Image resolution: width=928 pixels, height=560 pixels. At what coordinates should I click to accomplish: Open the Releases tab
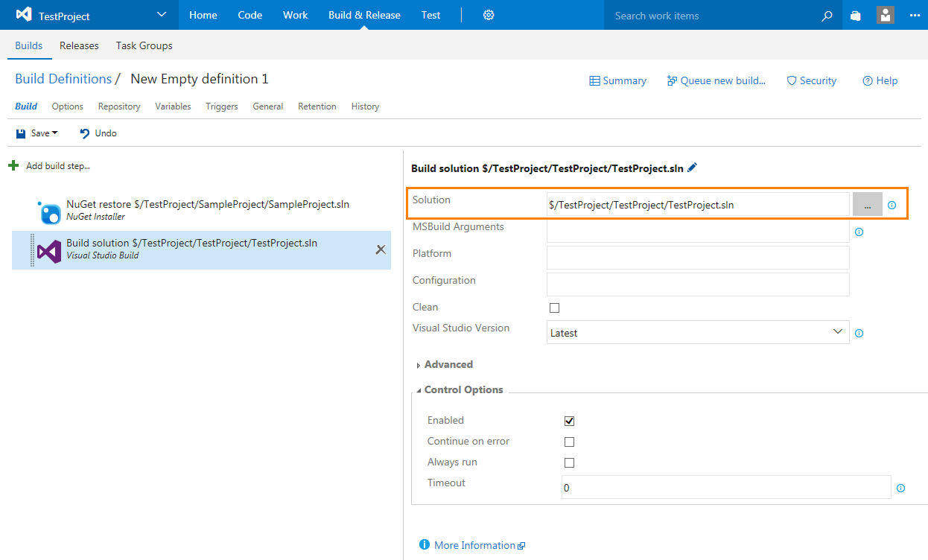(x=79, y=45)
